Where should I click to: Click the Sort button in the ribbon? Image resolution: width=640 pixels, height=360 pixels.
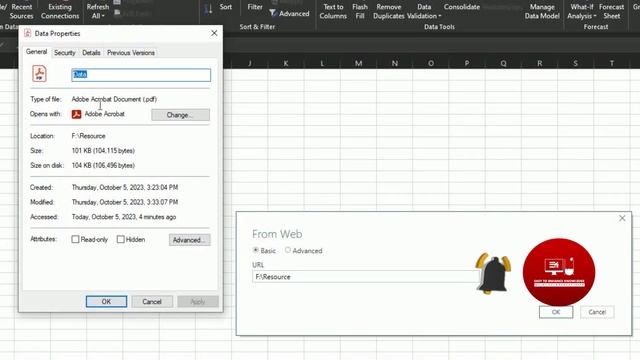coord(225,7)
